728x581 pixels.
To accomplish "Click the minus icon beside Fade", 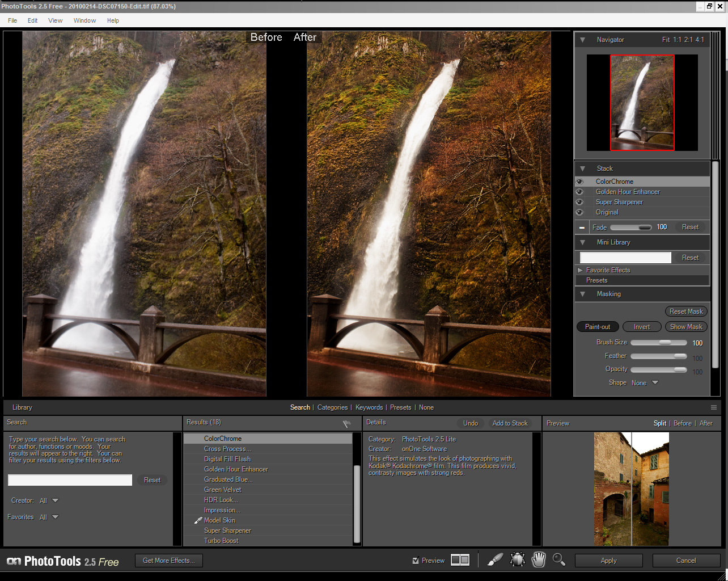I will coord(582,228).
